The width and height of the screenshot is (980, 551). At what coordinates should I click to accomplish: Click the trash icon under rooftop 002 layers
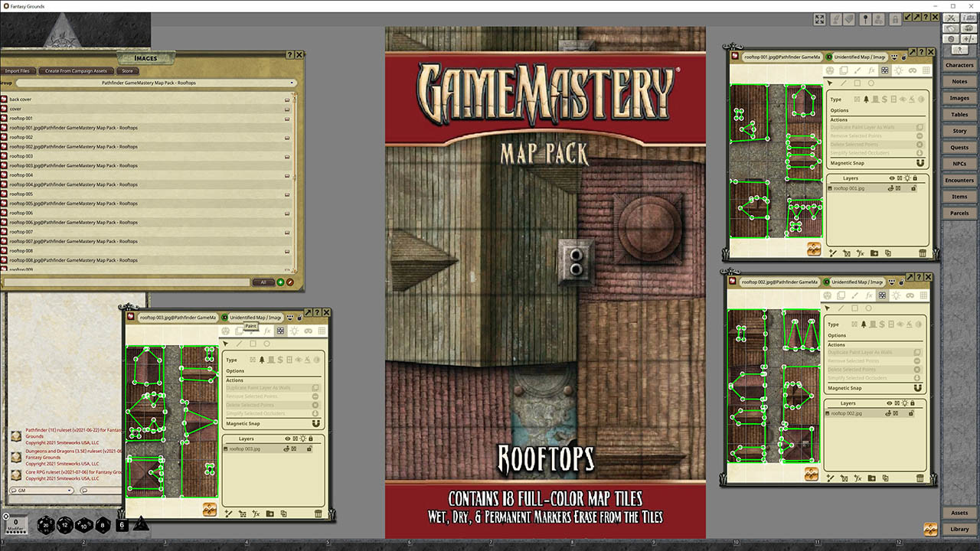[920, 478]
